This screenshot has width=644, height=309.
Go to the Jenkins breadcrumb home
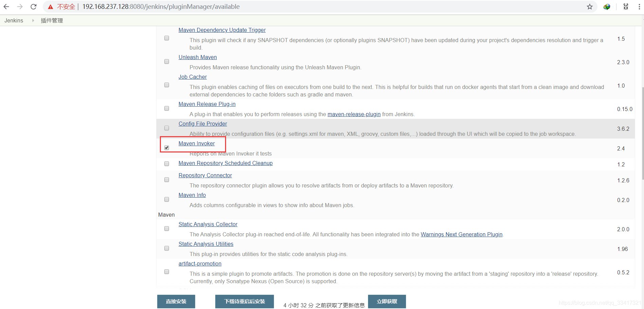(14, 20)
